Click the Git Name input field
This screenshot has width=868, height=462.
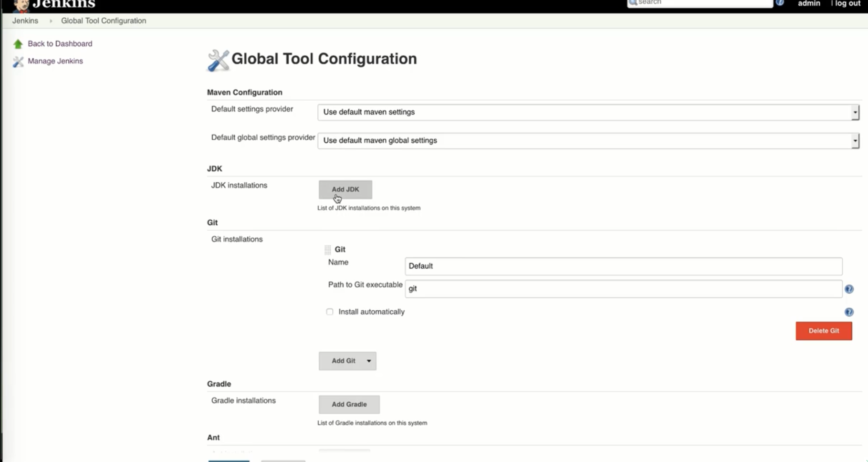pos(624,266)
